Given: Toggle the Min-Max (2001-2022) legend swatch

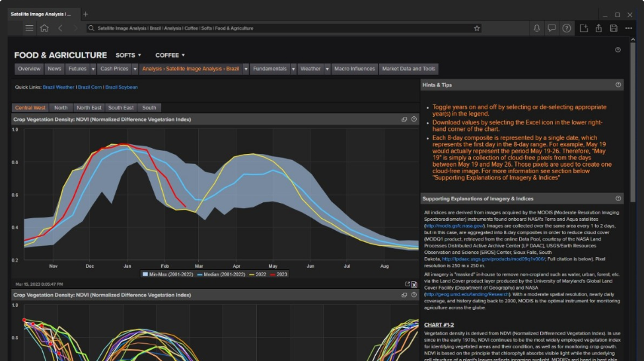Looking at the screenshot, I should click(x=146, y=274).
